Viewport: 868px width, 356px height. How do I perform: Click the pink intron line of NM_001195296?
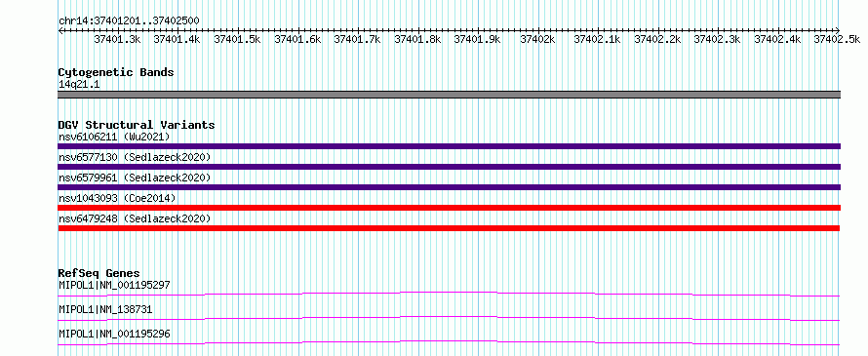tap(449, 342)
